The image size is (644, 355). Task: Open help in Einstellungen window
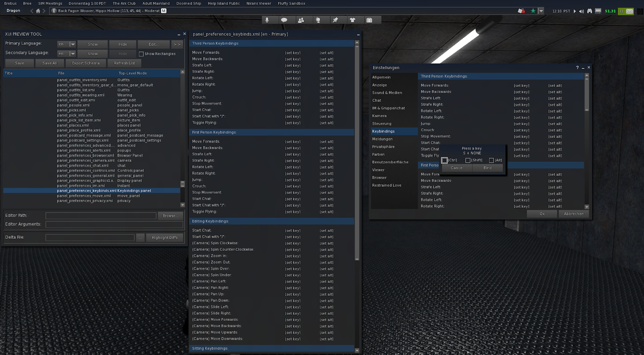point(577,68)
